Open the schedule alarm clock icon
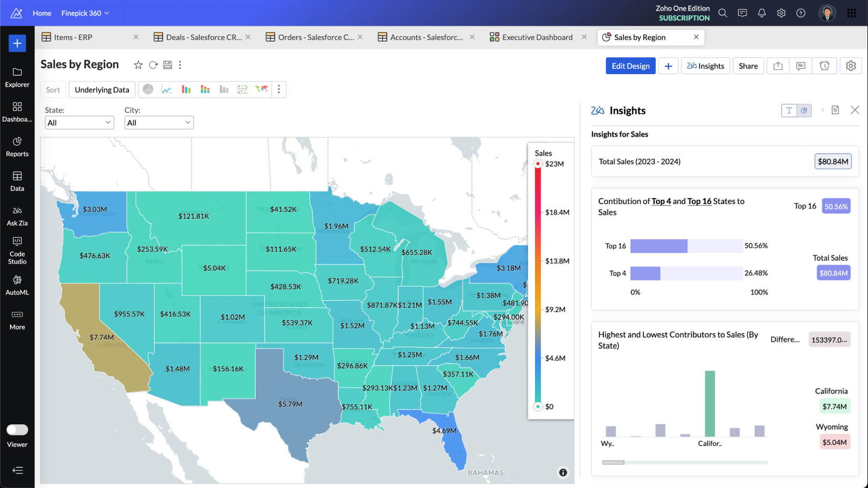 pyautogui.click(x=824, y=66)
